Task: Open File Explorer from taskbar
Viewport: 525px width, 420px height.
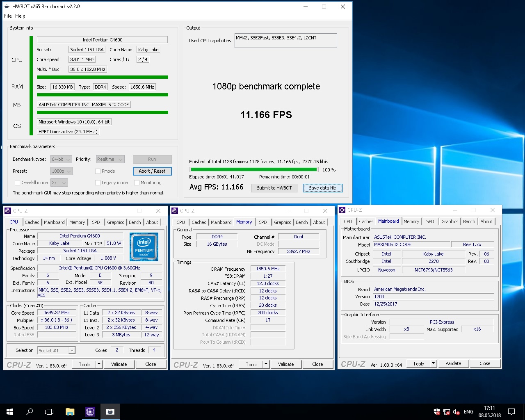Action: (x=70, y=411)
